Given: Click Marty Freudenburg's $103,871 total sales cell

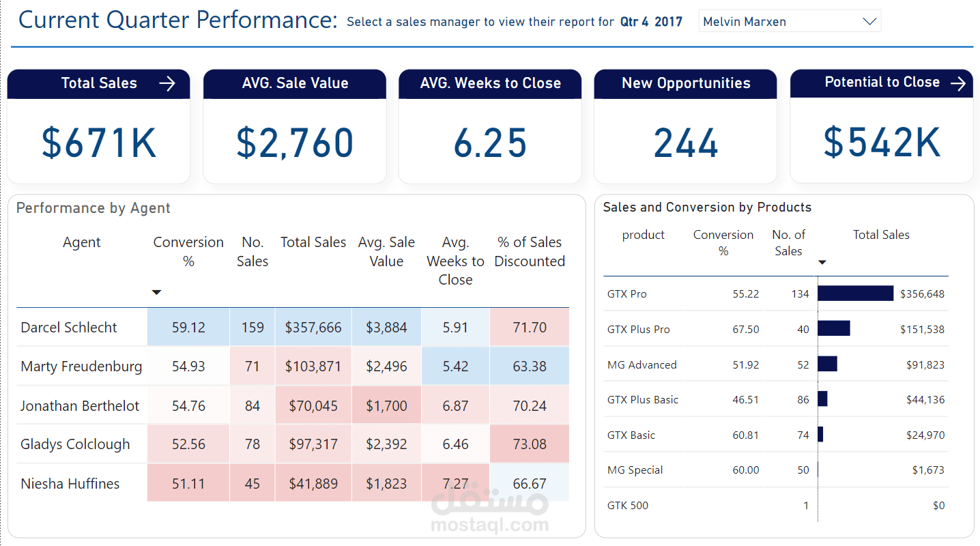Looking at the screenshot, I should (313, 367).
